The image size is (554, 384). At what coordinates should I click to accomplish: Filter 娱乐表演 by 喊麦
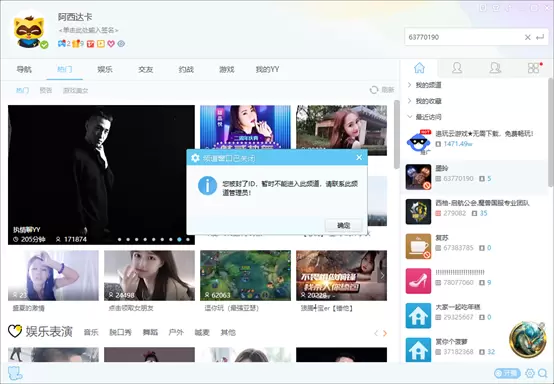point(202,332)
